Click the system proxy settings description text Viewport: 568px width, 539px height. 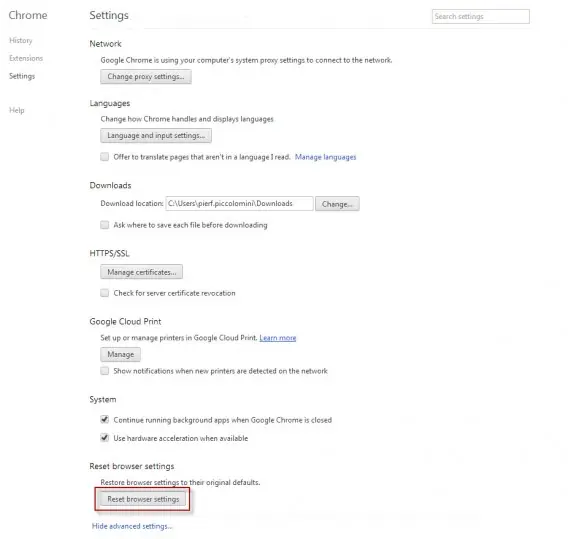246,60
